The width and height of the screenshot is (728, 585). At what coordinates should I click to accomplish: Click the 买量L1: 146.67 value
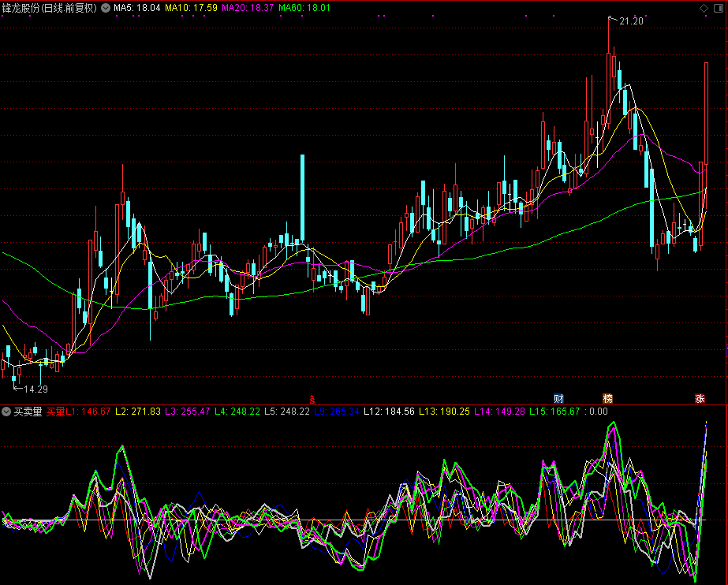(x=78, y=412)
